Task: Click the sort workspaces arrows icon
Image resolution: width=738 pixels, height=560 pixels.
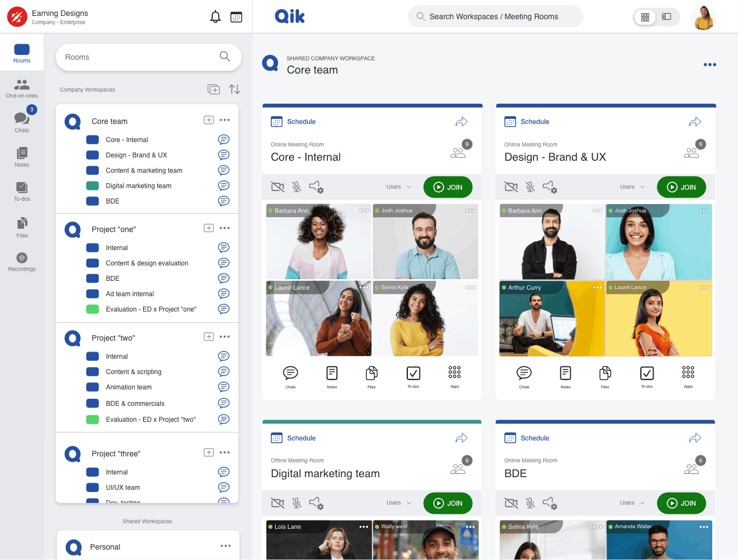Action: [235, 89]
